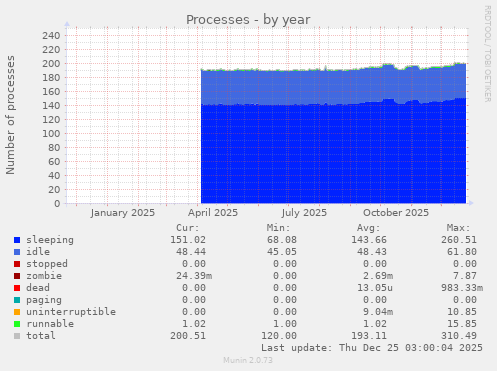
Task: Click the 'stopped' legend label
Action: point(47,264)
